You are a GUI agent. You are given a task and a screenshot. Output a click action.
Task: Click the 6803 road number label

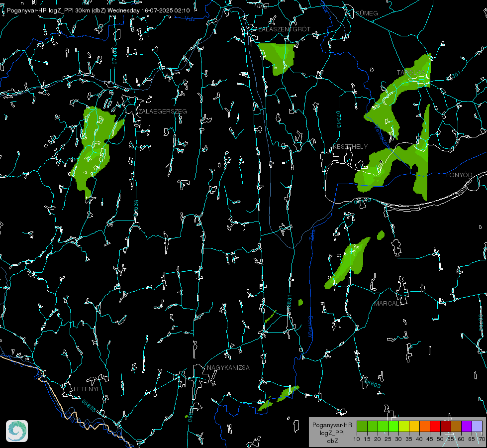pyautogui.click(x=373, y=384)
